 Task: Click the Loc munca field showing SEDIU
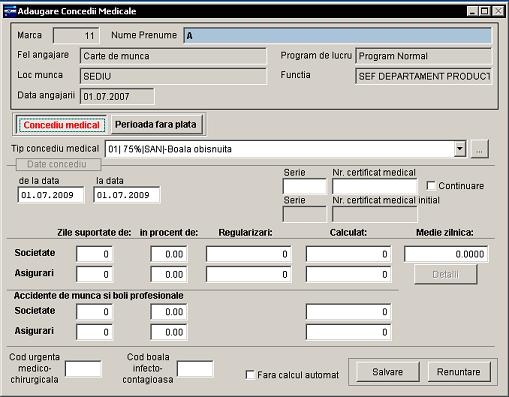tap(173, 76)
